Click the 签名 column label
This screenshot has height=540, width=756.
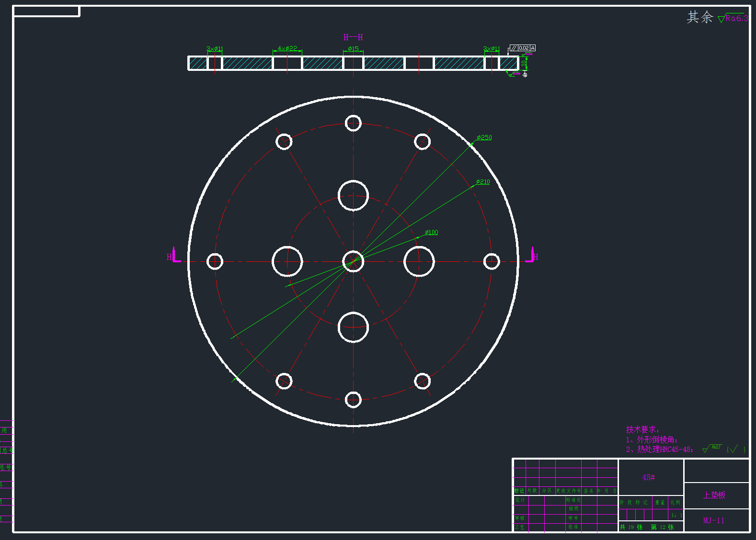coord(589,491)
